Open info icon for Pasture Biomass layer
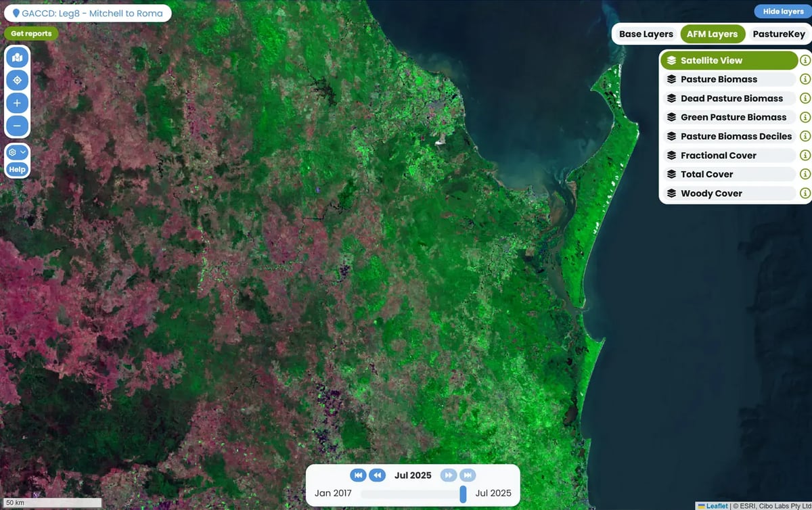The height and width of the screenshot is (510, 812). point(805,79)
